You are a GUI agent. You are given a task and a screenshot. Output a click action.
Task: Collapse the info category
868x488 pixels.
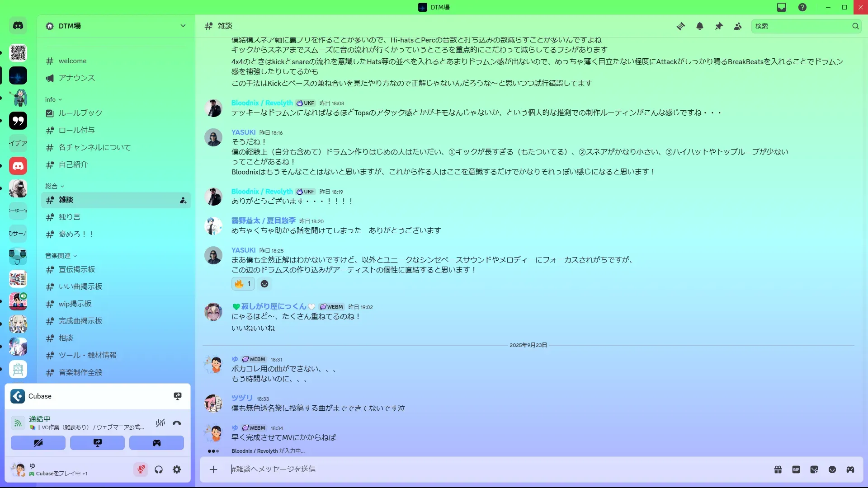(53, 99)
